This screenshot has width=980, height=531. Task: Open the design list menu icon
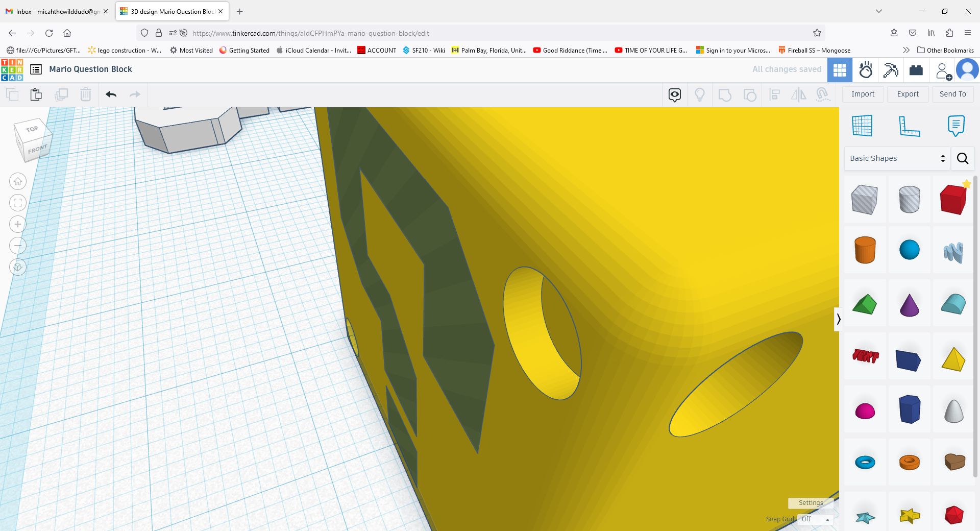pos(36,69)
